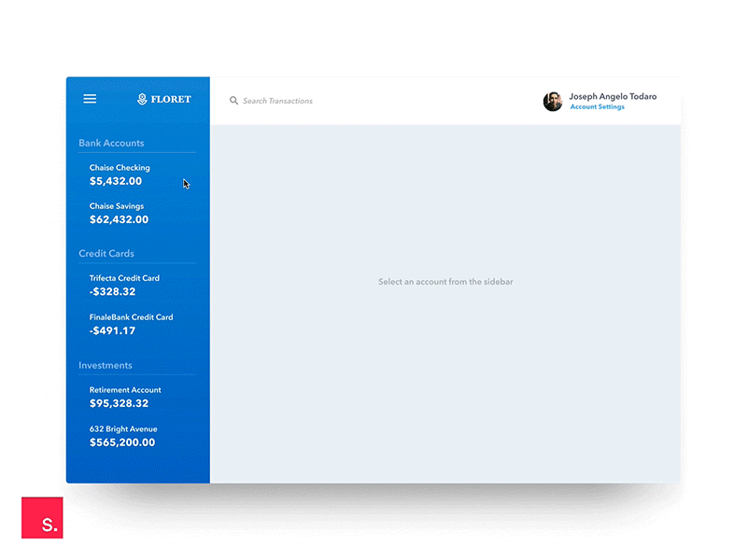747x560 pixels.
Task: Click the red S logo badge
Action: click(42, 519)
